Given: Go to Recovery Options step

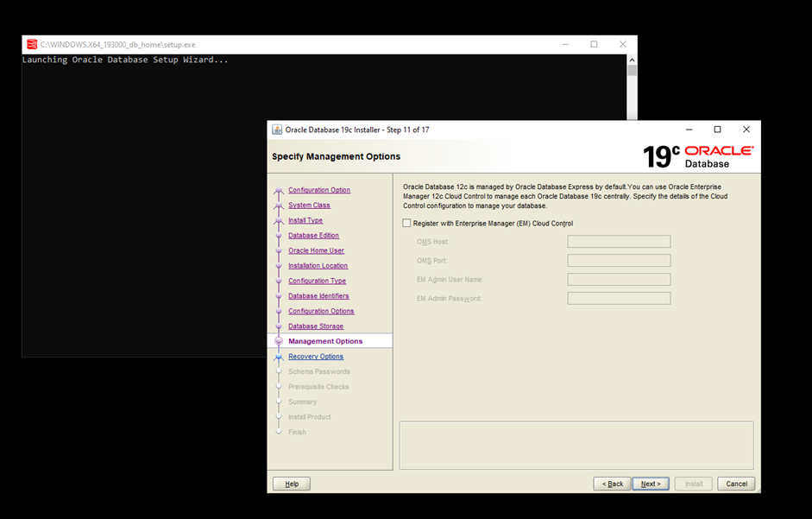Looking at the screenshot, I should (316, 356).
